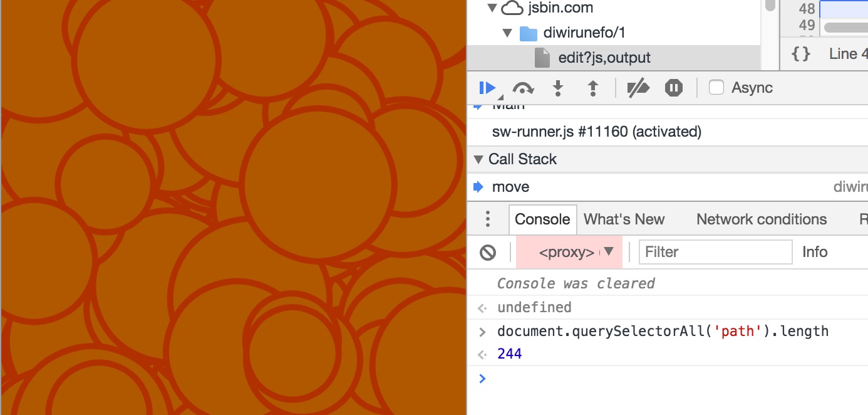Click the diwirunefo/1 folder icon
The width and height of the screenshot is (868, 415).
pos(529,33)
